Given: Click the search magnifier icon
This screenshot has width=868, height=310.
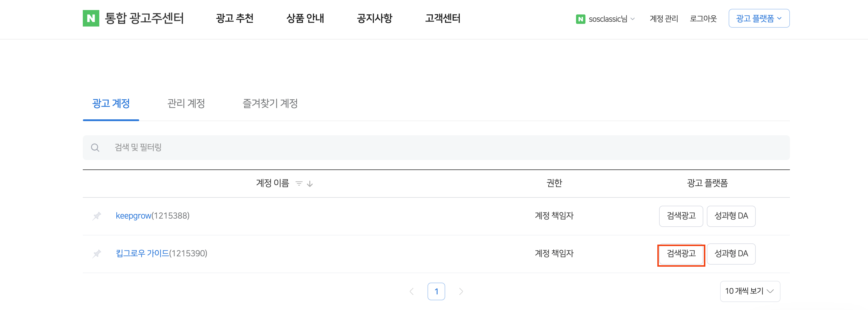Looking at the screenshot, I should (95, 148).
